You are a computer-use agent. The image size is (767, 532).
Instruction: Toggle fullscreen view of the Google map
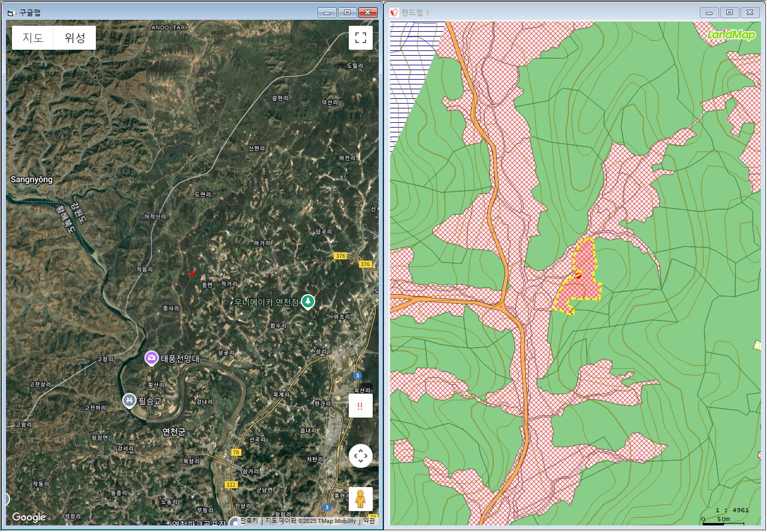360,38
